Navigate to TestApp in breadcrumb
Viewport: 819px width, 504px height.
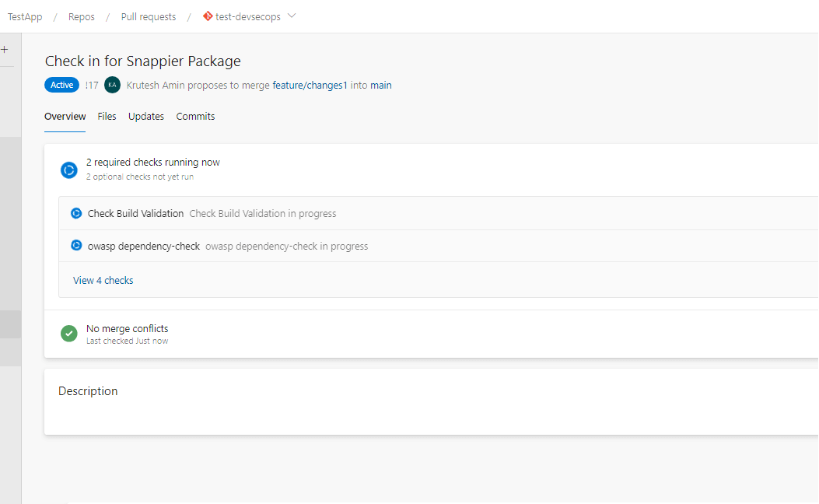pyautogui.click(x=25, y=17)
